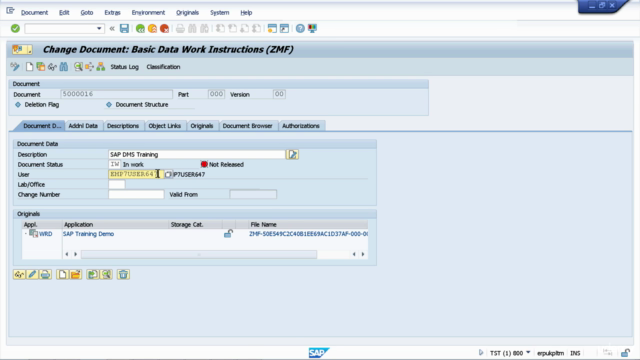
Task: Click the magnifier Detail icon next to binoculars
Action: [78, 67]
